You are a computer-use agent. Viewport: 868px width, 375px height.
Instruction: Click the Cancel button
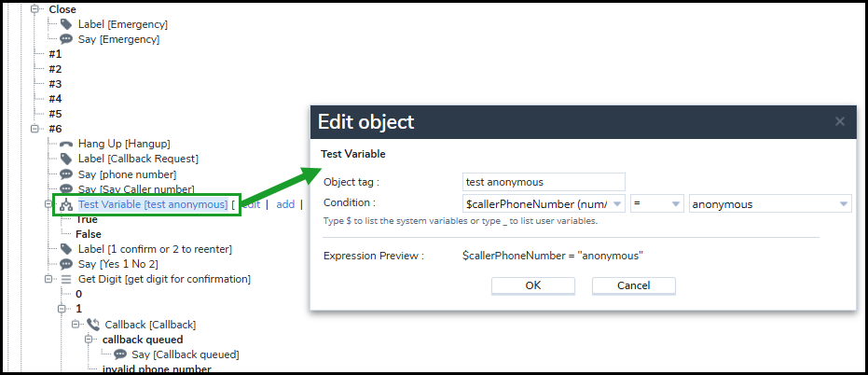[x=634, y=285]
